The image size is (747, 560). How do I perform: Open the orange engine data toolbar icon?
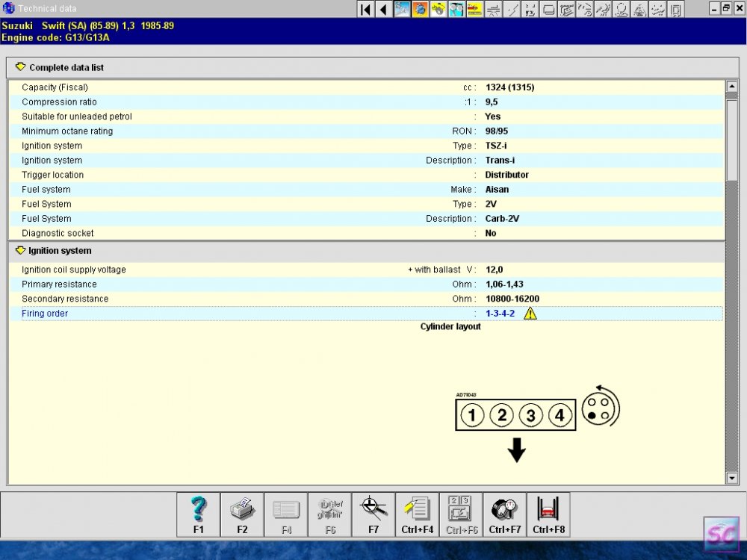coord(420,9)
